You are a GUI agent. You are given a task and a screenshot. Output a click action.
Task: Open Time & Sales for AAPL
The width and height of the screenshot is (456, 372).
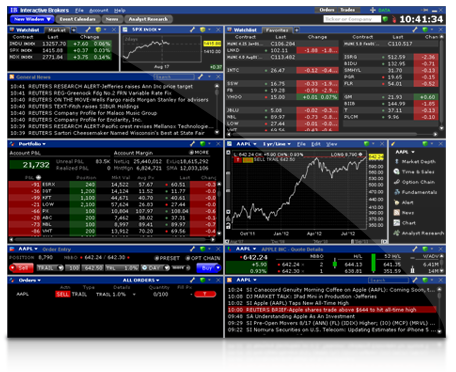pyautogui.click(x=414, y=172)
